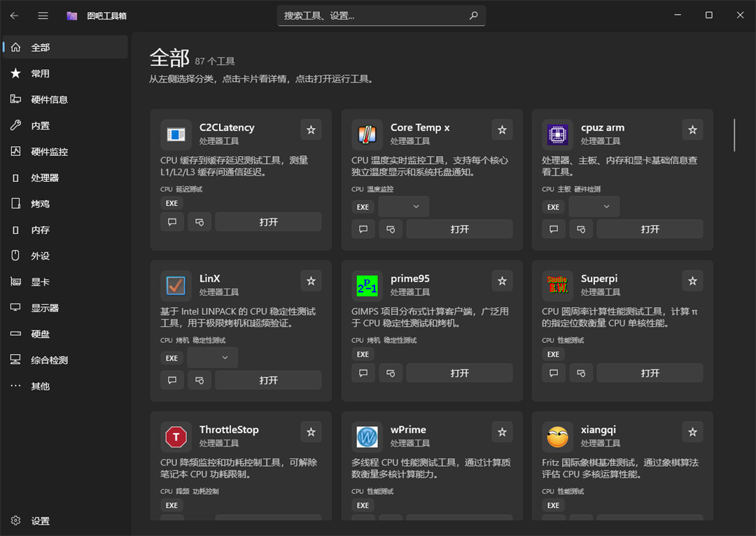Image resolution: width=756 pixels, height=536 pixels.
Task: Open 设置 settings at sidebar bottom
Action: (65, 521)
